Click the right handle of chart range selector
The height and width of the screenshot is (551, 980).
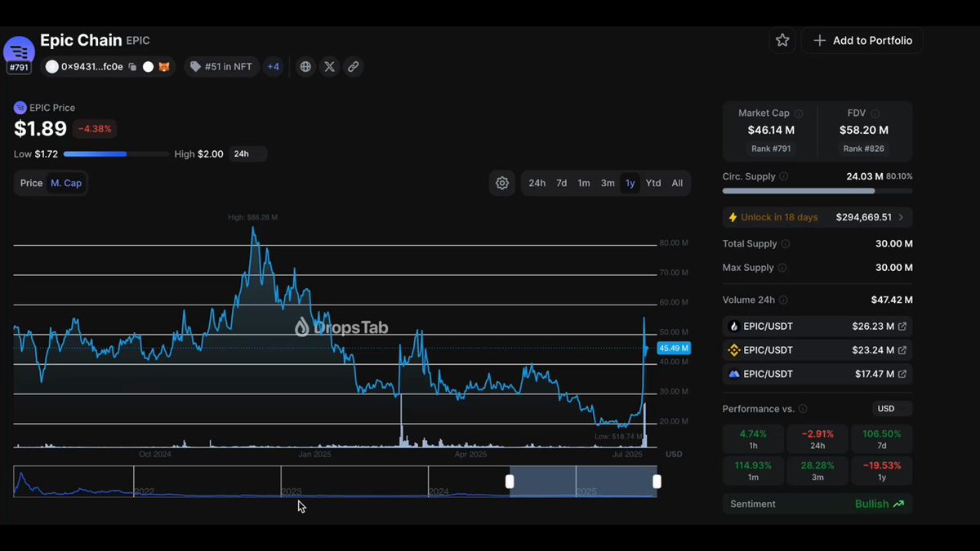click(x=657, y=482)
